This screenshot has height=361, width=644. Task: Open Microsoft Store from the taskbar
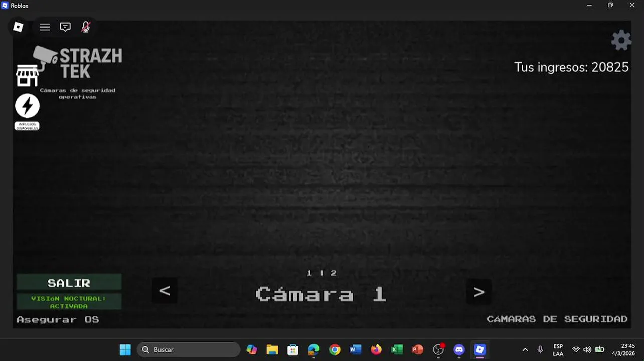pos(293,349)
